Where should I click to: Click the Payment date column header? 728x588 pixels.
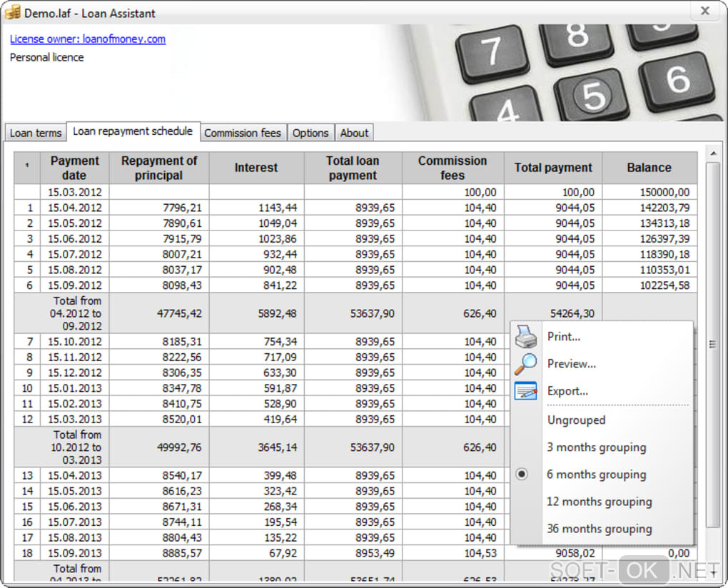(x=74, y=168)
